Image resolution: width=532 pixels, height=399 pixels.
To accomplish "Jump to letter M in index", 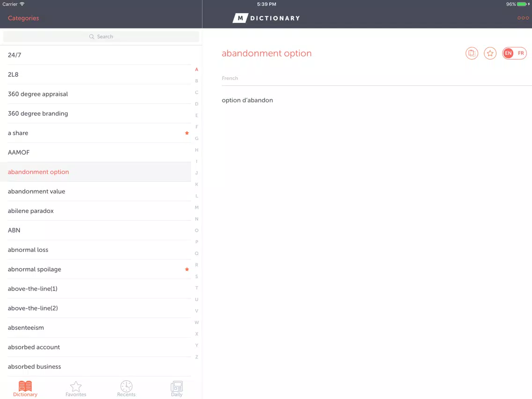I will coord(196,207).
